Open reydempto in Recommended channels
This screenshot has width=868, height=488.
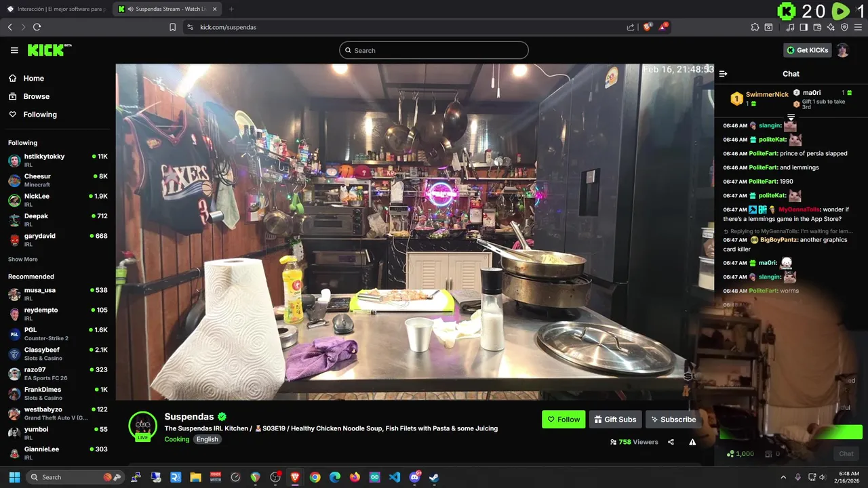click(58, 314)
